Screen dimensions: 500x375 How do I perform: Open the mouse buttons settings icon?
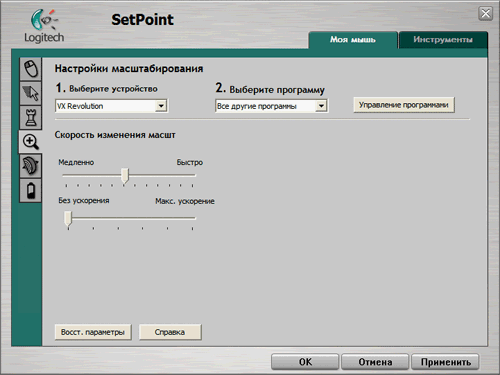click(31, 69)
